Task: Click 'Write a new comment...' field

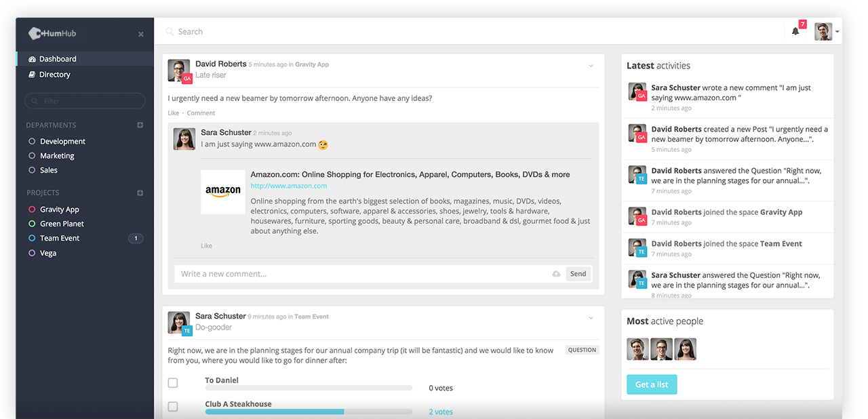Action: tap(363, 274)
